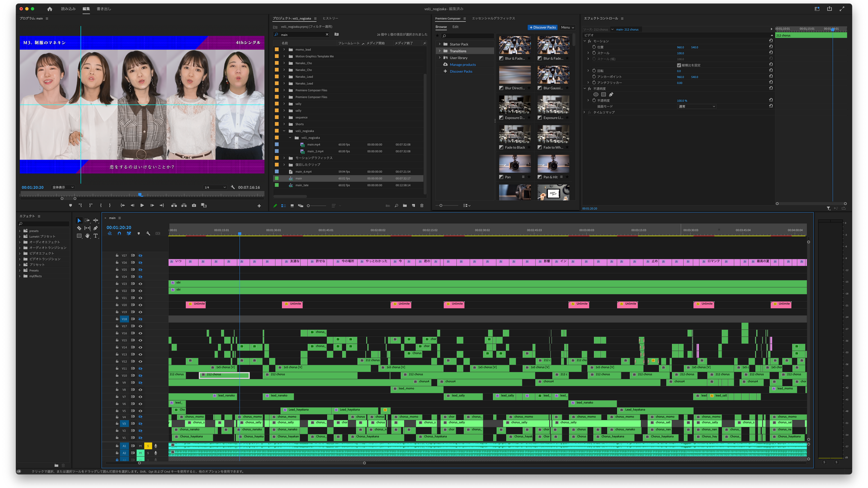This screenshot has width=868, height=488.
Task: Show track V18 using its eye toggle
Action: [x=140, y=319]
